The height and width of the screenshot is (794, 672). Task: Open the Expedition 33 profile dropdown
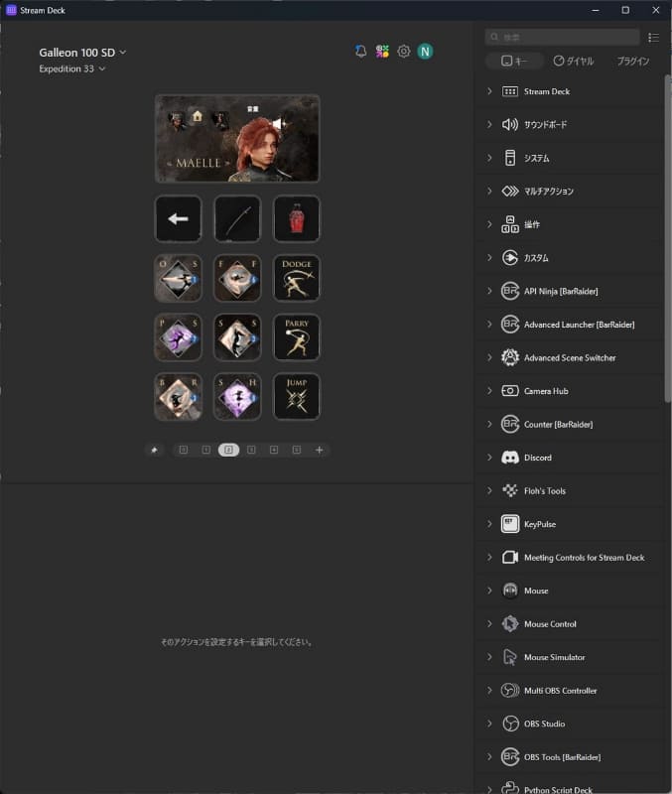coord(71,68)
